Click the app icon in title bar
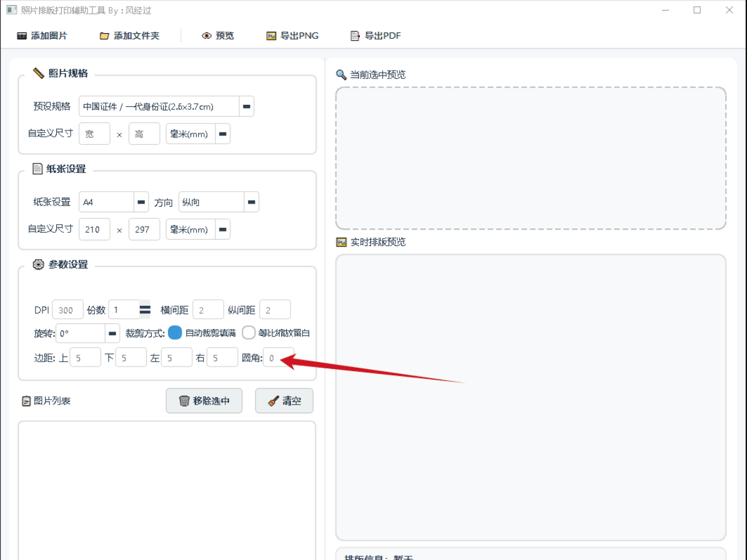Viewport: 747px width, 560px height. point(11,10)
